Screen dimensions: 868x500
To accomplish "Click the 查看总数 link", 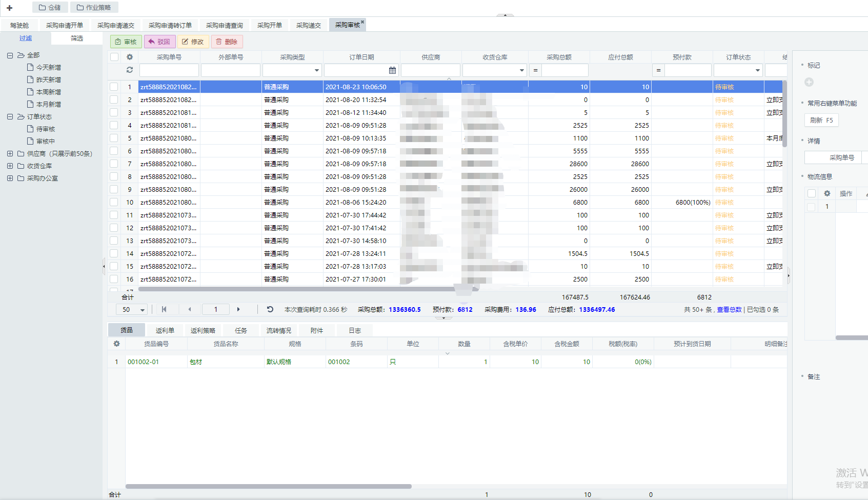I will [x=729, y=310].
